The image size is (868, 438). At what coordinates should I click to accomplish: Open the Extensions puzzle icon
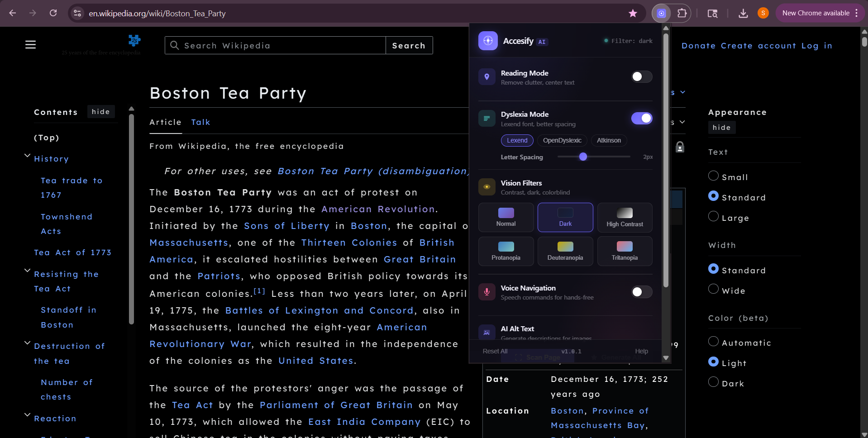pos(682,13)
